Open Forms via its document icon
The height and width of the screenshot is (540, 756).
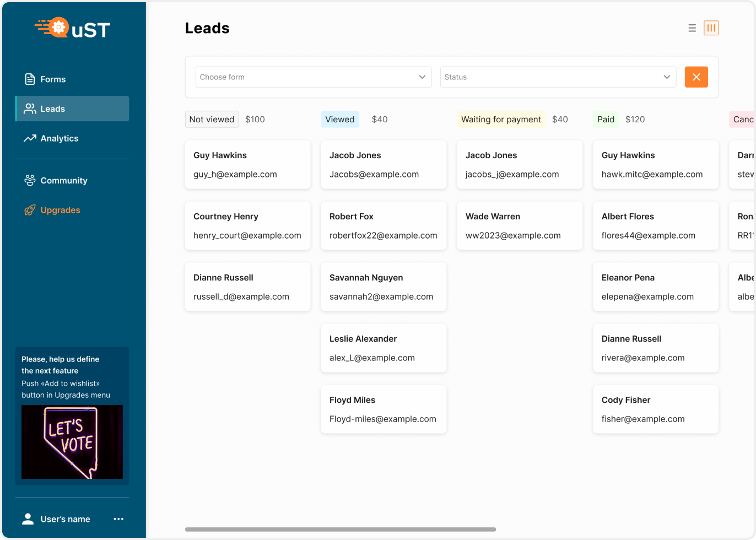(x=30, y=79)
